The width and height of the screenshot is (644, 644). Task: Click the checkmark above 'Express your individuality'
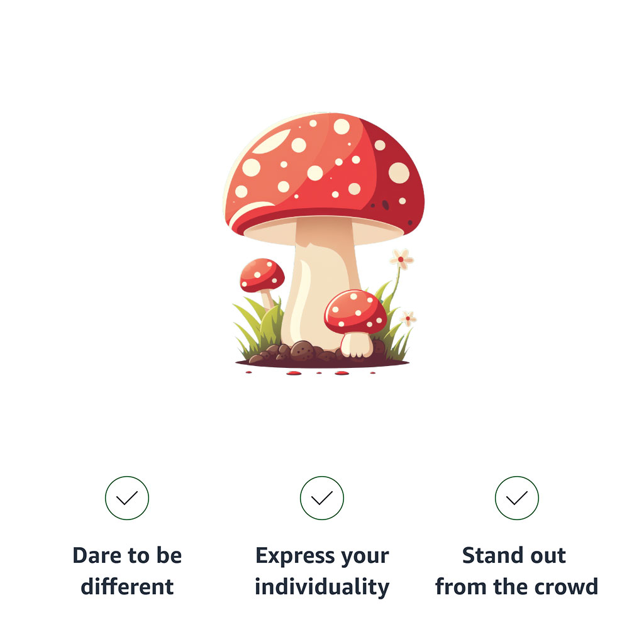tap(322, 498)
